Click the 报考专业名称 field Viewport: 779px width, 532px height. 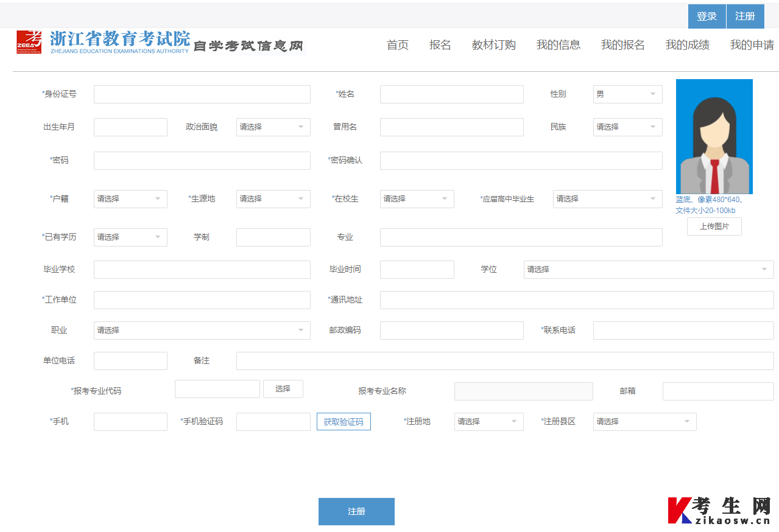tap(524, 391)
